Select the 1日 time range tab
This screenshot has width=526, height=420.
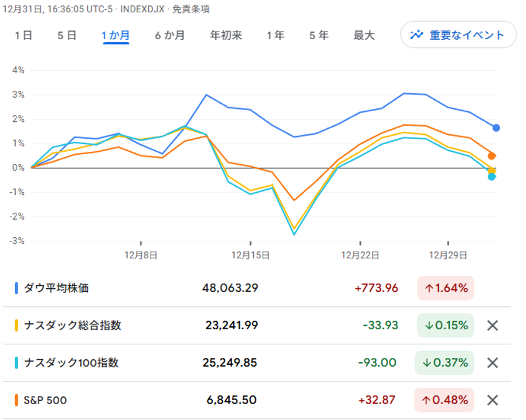tap(23, 35)
